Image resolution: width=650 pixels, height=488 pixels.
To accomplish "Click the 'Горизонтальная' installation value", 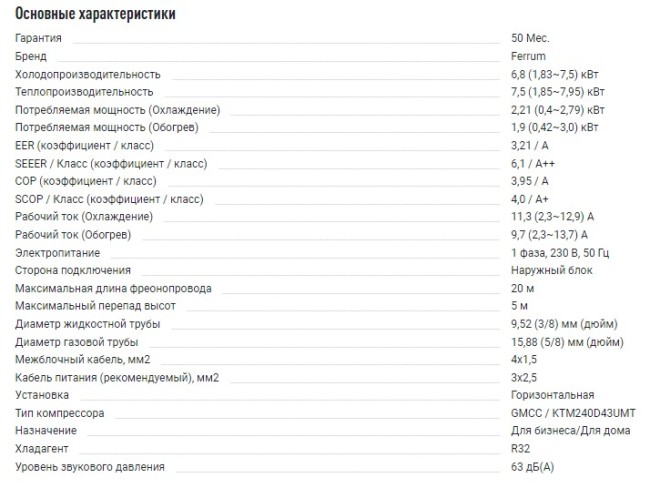I will coord(552,395).
